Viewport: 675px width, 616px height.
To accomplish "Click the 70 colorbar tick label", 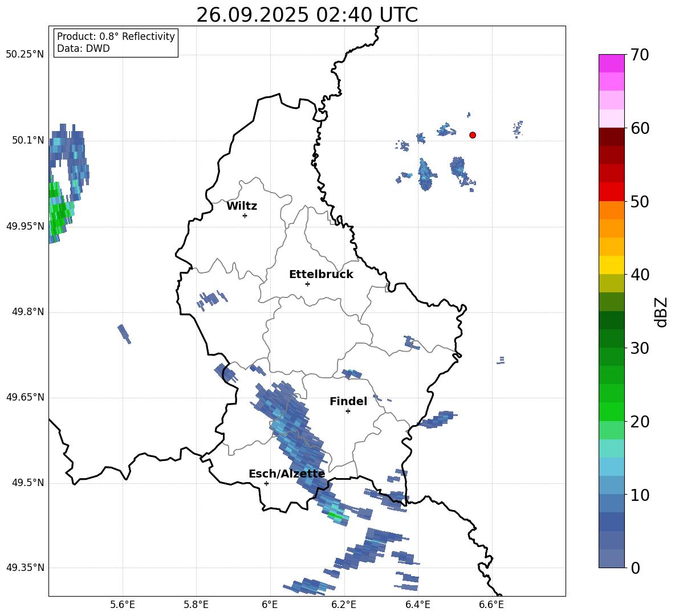I will [640, 55].
